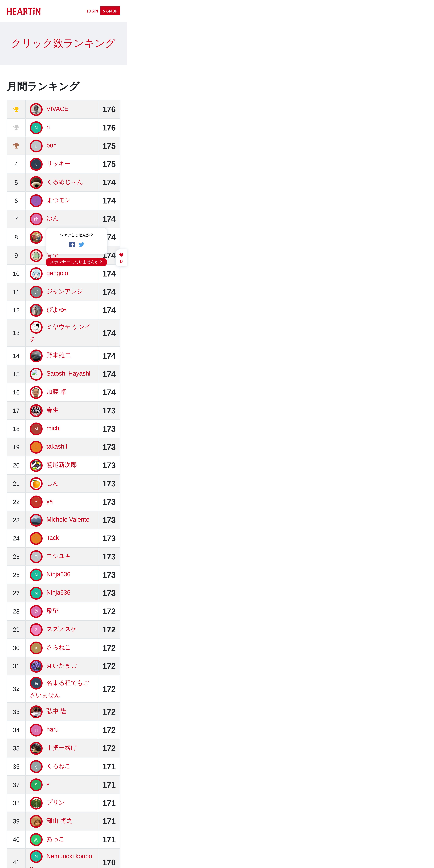Screen dimensions: 434x868
Task: Open the Nemunoki koubo profile
Action: (x=69, y=856)
